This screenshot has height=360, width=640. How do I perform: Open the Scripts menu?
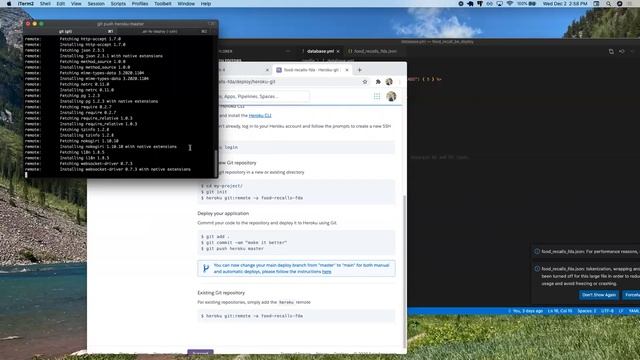point(118,4)
